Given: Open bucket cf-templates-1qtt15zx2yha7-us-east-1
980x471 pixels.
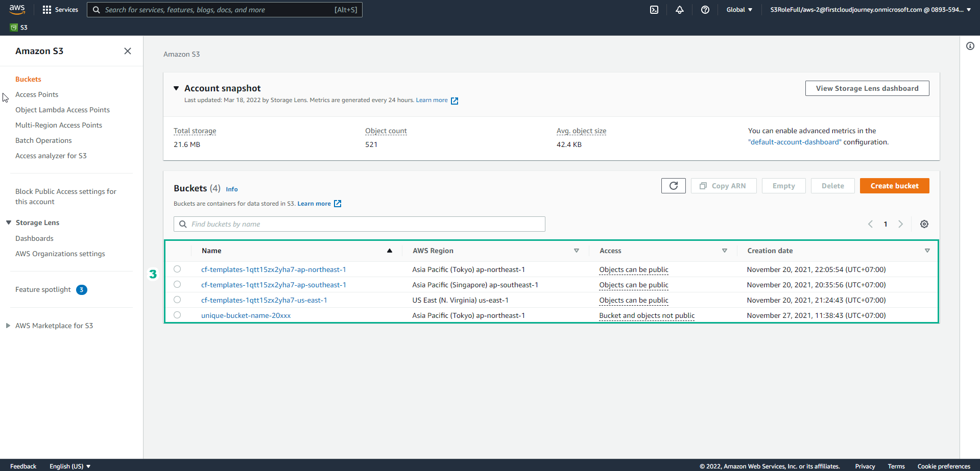Looking at the screenshot, I should (264, 300).
